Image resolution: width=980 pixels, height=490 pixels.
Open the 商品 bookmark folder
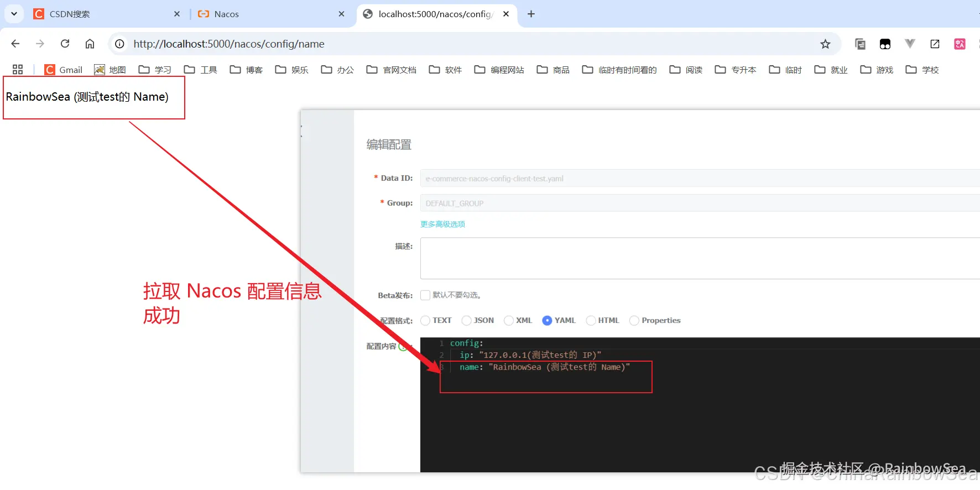(553, 70)
